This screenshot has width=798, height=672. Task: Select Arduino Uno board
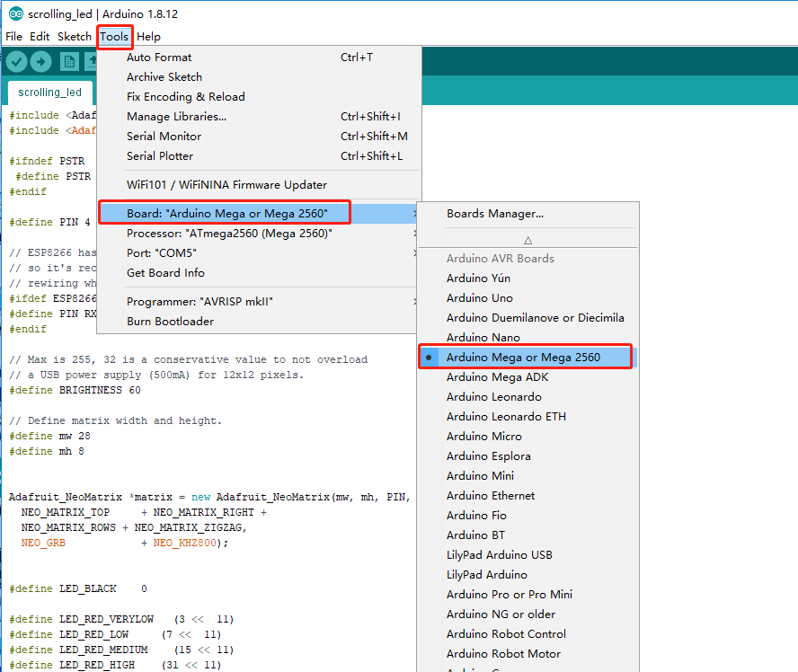click(528, 298)
